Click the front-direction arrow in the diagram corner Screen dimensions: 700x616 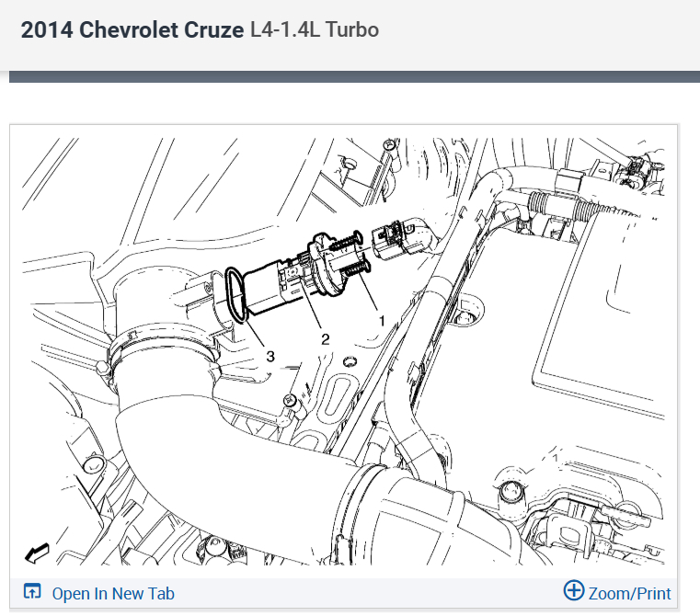point(37,553)
